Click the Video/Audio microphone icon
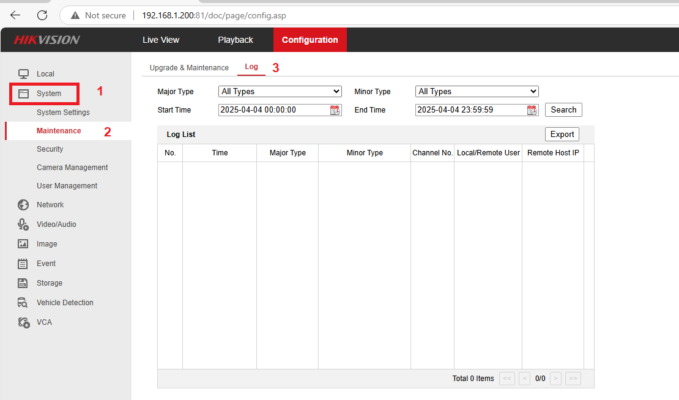The image size is (679, 400). pos(23,224)
